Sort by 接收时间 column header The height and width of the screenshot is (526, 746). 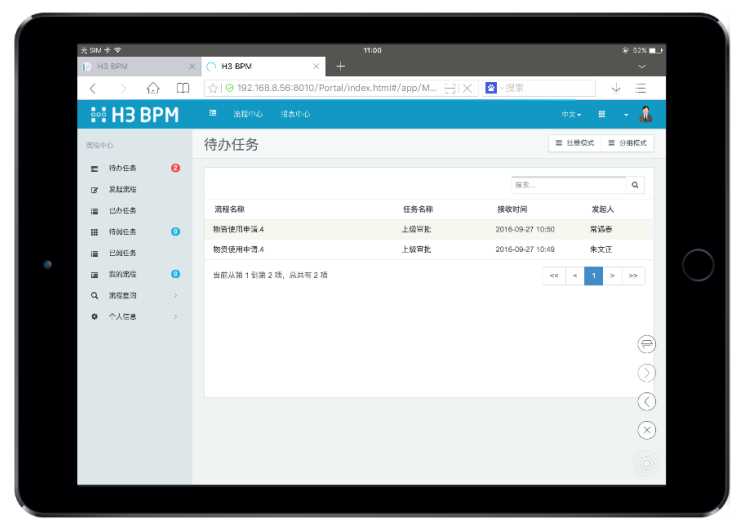(x=512, y=209)
